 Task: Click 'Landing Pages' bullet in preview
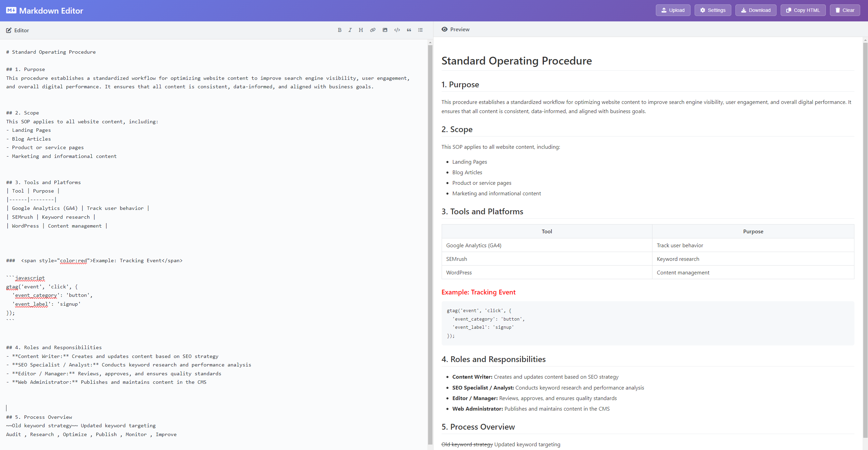pyautogui.click(x=470, y=162)
